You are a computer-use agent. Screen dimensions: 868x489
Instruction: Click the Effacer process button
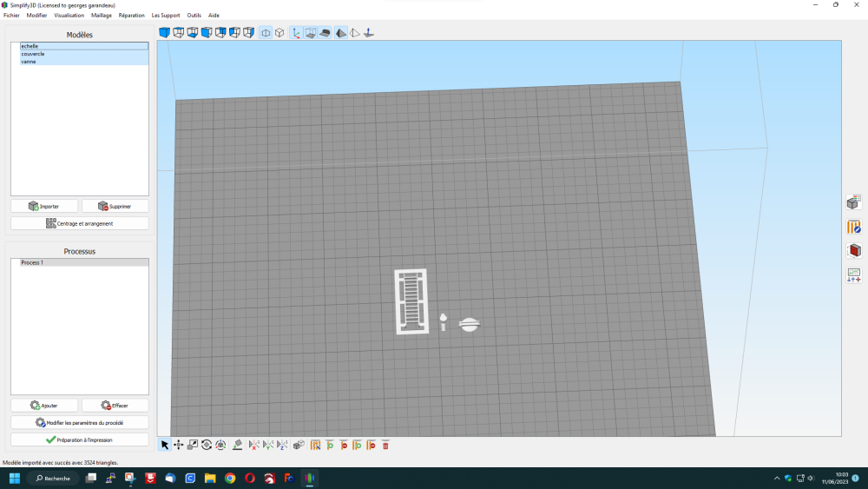pos(115,406)
